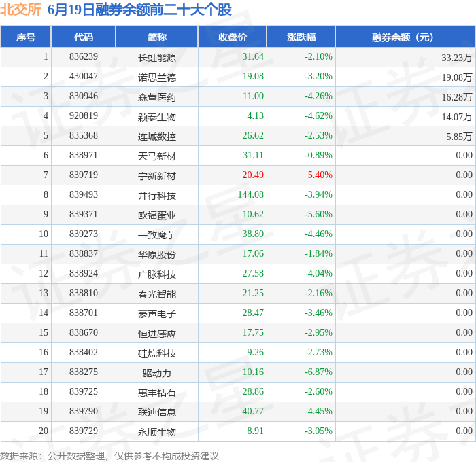Click the change value -4.62%
The width and height of the screenshot is (476, 462).
[x=318, y=116]
